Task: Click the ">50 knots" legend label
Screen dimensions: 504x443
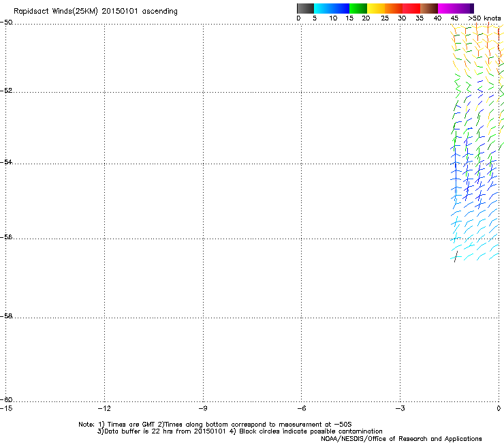Action: (484, 18)
